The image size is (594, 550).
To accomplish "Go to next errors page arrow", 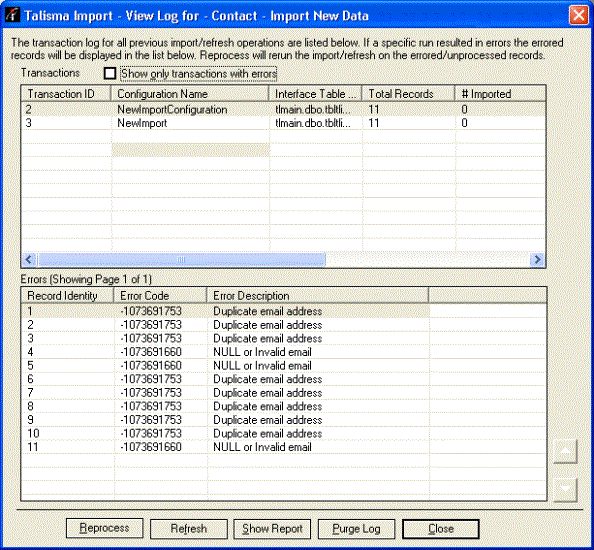I will pos(565,490).
